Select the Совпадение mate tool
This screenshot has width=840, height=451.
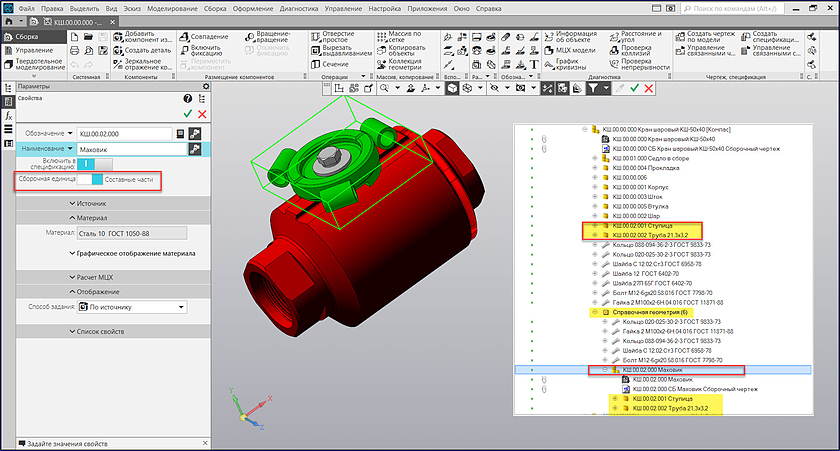(x=208, y=37)
